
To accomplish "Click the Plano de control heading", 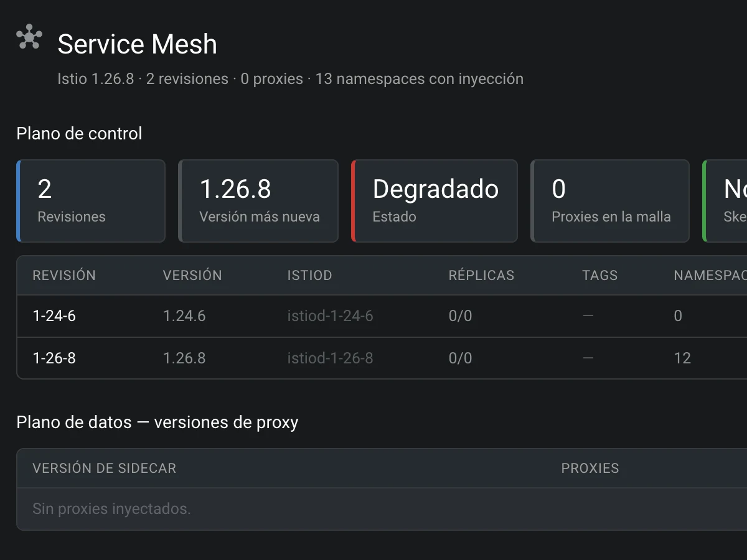I will point(79,133).
